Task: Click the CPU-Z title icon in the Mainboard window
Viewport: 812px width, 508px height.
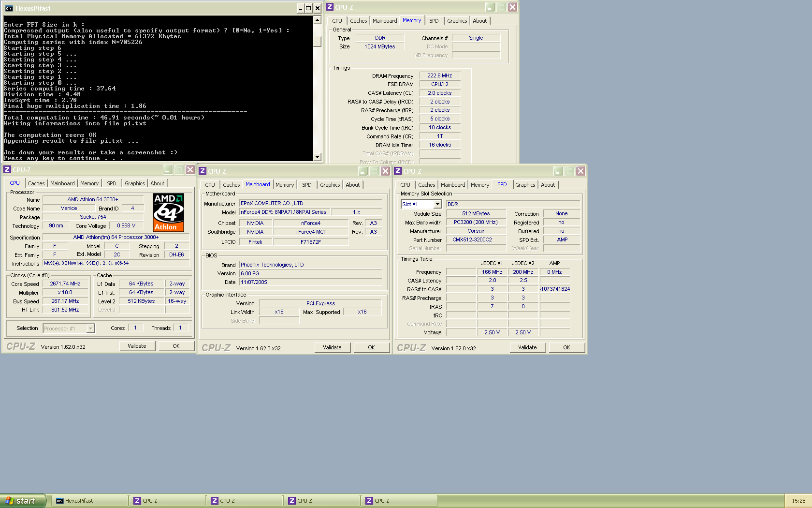Action: coord(203,171)
